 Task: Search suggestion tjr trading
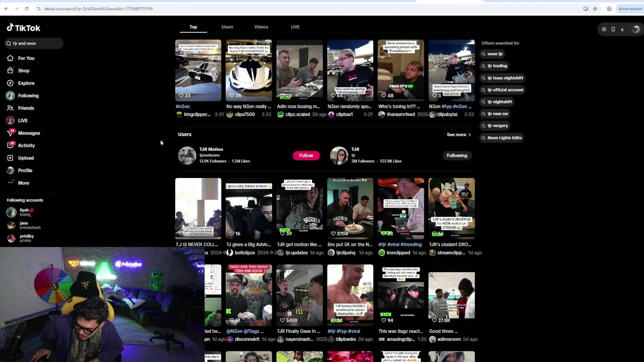point(495,66)
